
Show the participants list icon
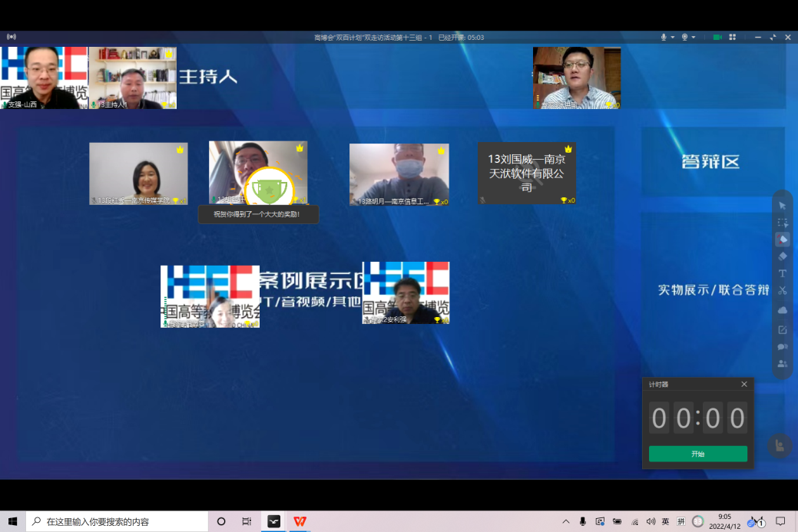[782, 364]
